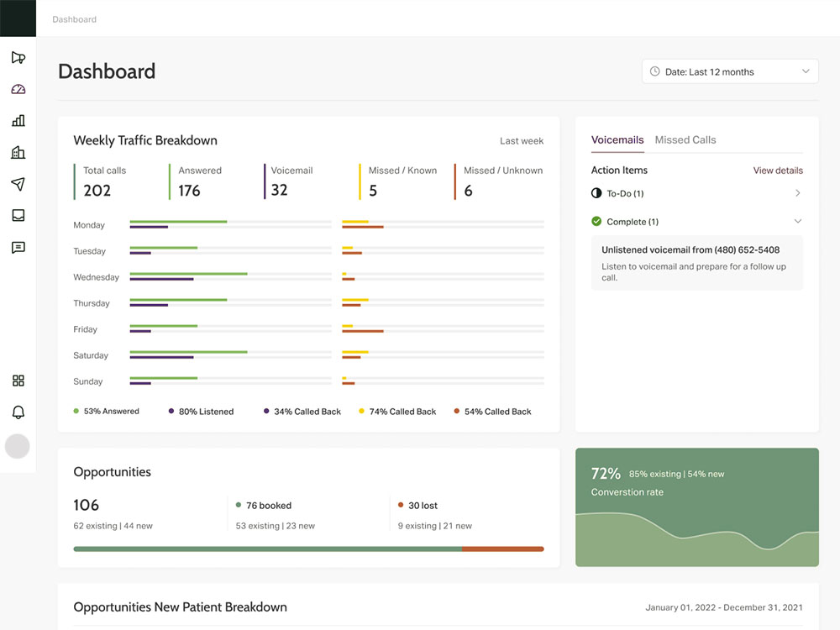Click the Thursday row label
This screenshot has height=630, width=840.
(x=92, y=303)
